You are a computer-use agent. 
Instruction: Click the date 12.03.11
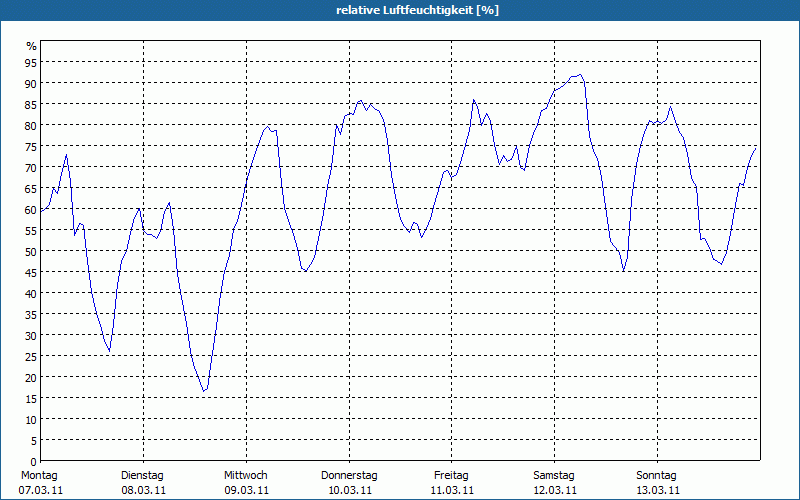555,490
